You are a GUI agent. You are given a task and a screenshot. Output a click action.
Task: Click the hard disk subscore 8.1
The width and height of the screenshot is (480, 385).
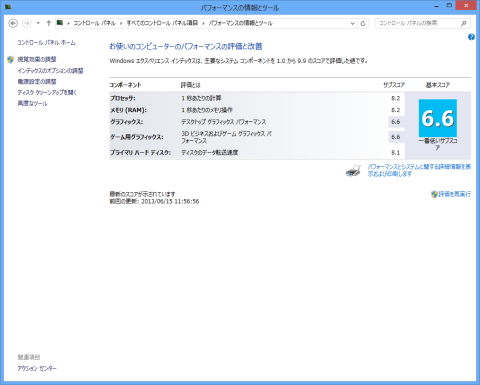[x=396, y=153]
